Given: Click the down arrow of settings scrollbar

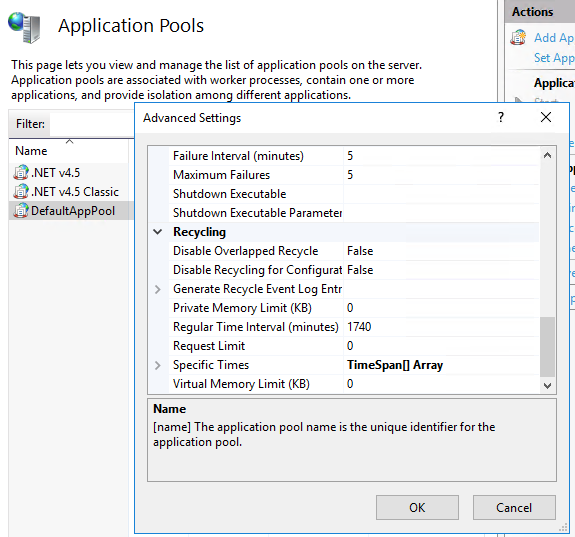Looking at the screenshot, I should tap(547, 385).
